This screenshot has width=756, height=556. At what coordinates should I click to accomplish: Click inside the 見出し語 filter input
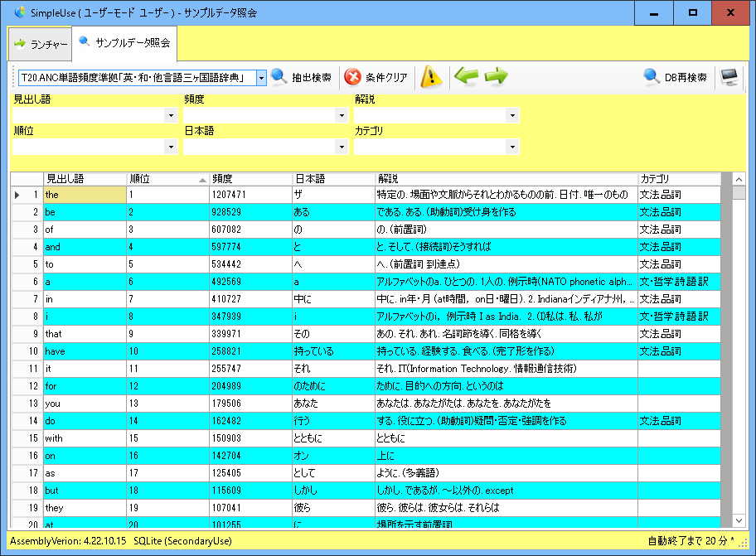coord(89,116)
